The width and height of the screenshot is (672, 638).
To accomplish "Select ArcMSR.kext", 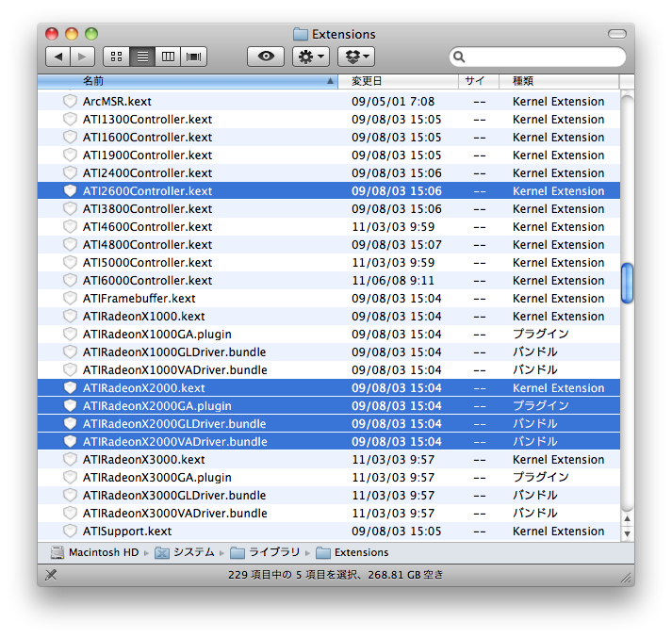I will click(117, 102).
